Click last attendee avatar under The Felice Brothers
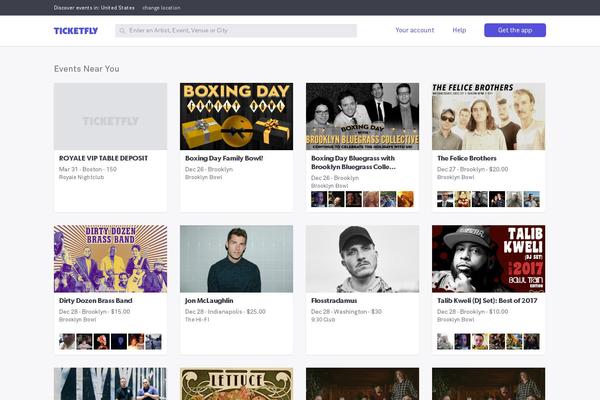Screen dimensions: 600x400 [x=532, y=199]
